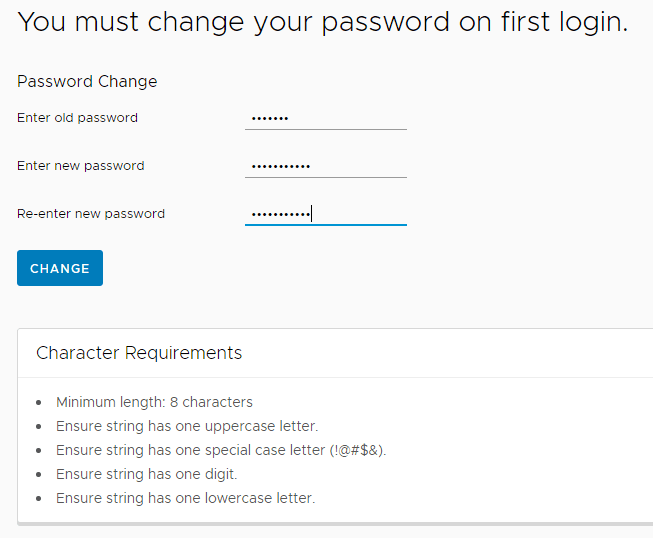653x538 pixels.
Task: Select the Re-enter new password field
Action: coord(325,214)
